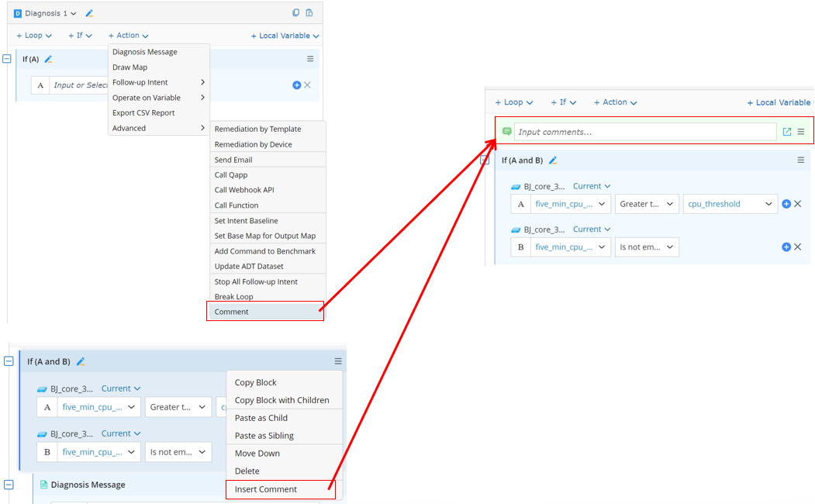This screenshot has width=815, height=504.
Task: Edit the bottom-left If (A and B) pencil
Action: click(x=81, y=361)
